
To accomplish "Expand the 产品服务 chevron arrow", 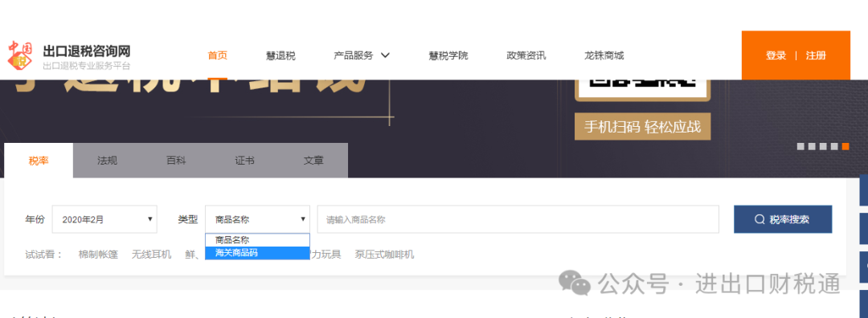I will 386,55.
